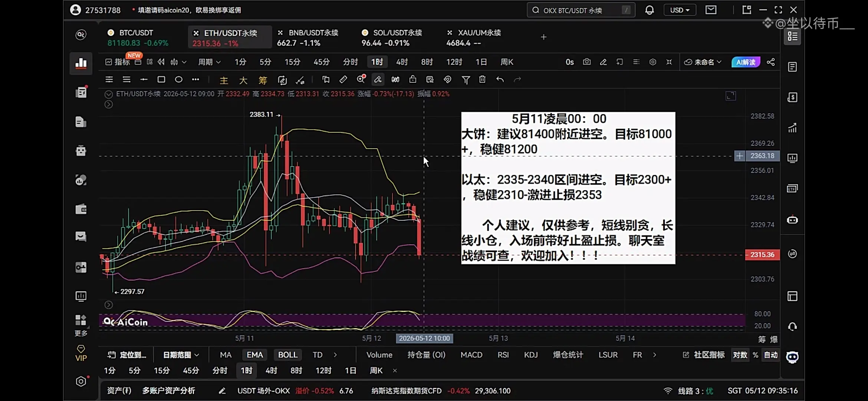Enable the MA indicator
Viewport: 868px width, 401px height.
(x=226, y=355)
